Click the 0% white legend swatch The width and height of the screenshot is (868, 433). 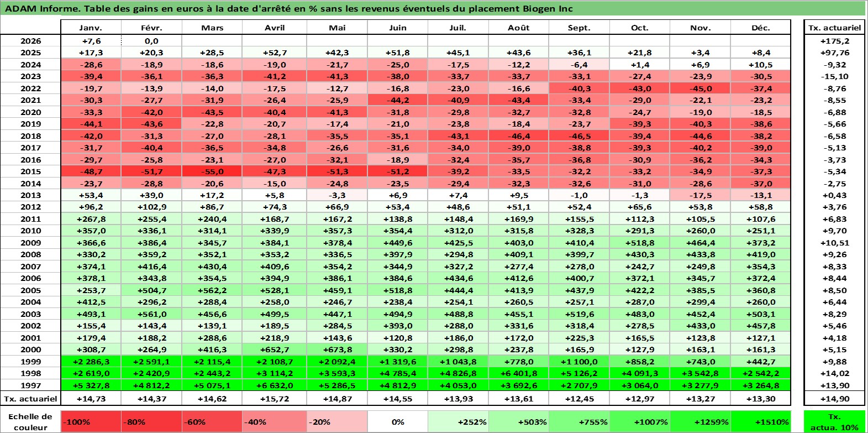[398, 421]
